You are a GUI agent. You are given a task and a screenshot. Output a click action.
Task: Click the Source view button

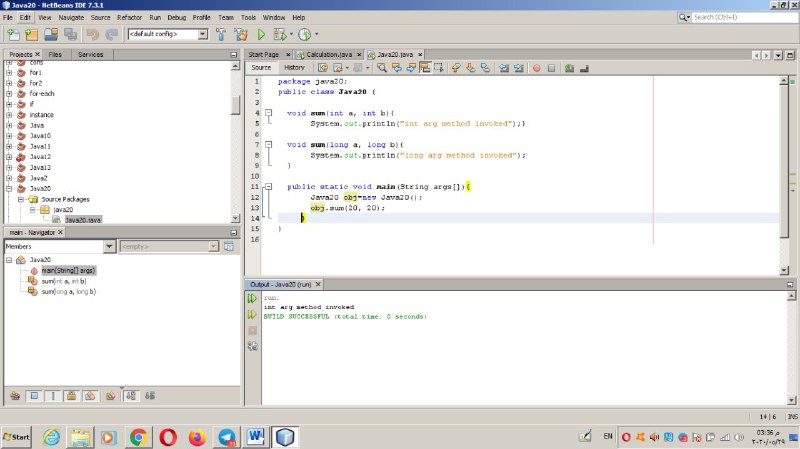(261, 67)
